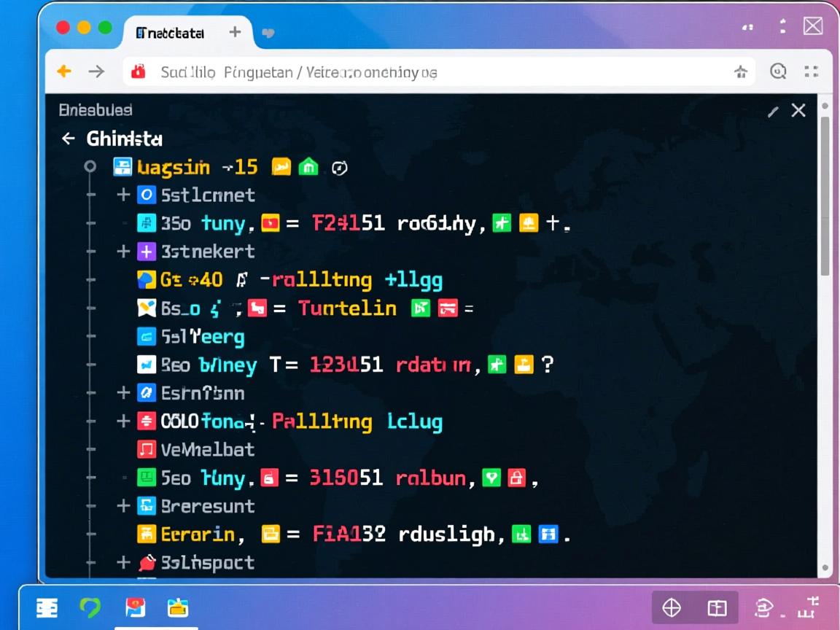This screenshot has width=840, height=630.
Task: Toggle the circular target icon at the end of the uagsim row
Action: tap(339, 168)
